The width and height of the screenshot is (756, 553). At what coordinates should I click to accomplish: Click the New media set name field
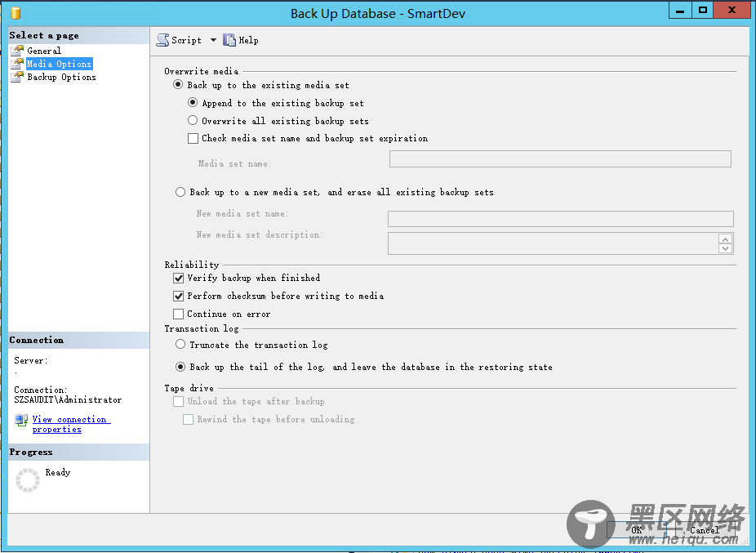pos(561,219)
